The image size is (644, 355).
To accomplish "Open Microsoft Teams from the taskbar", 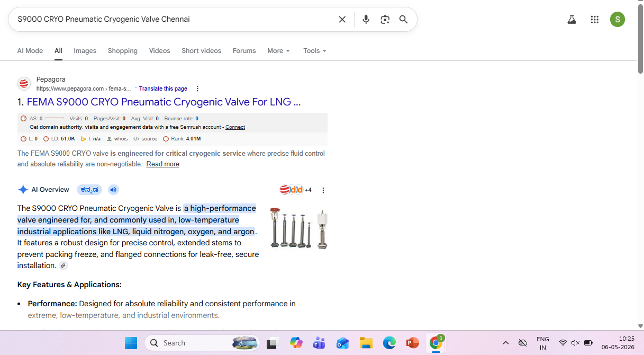I will point(319,343).
